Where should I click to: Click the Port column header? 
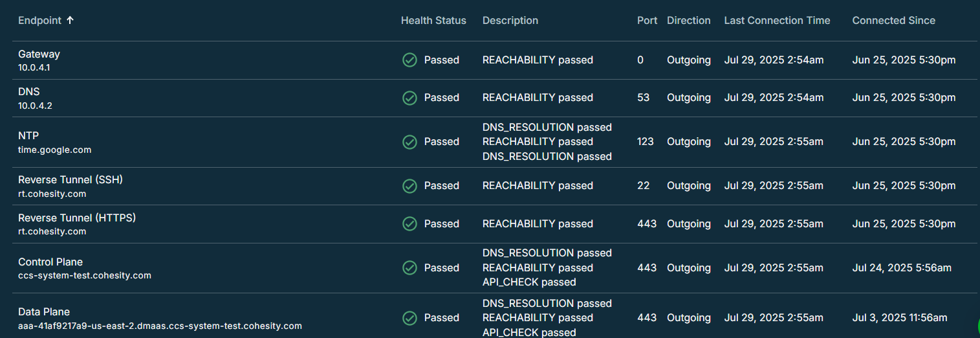click(x=648, y=20)
